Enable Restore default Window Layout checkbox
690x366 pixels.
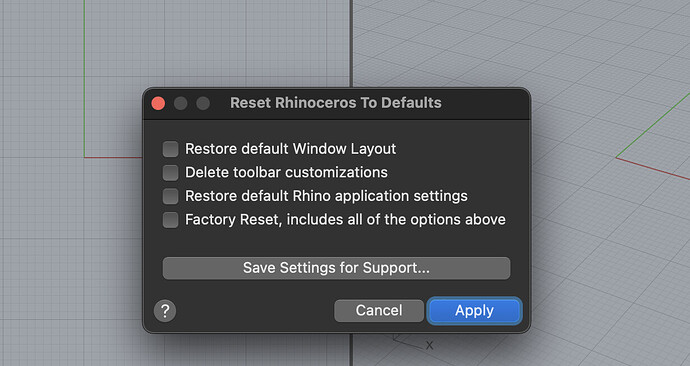pyautogui.click(x=170, y=149)
